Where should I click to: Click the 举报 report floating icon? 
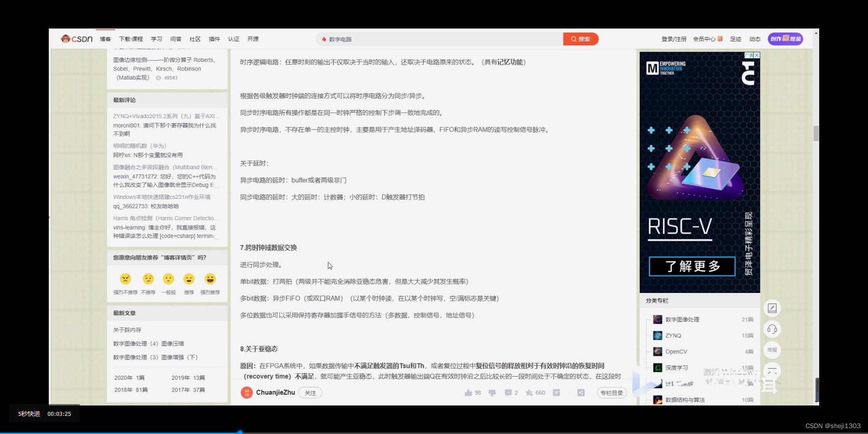pyautogui.click(x=772, y=349)
